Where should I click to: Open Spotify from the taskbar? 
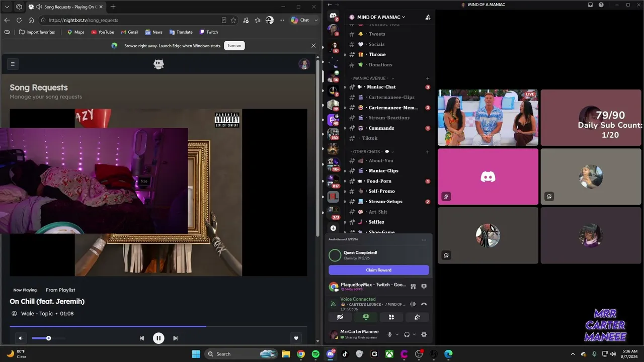[315, 354]
